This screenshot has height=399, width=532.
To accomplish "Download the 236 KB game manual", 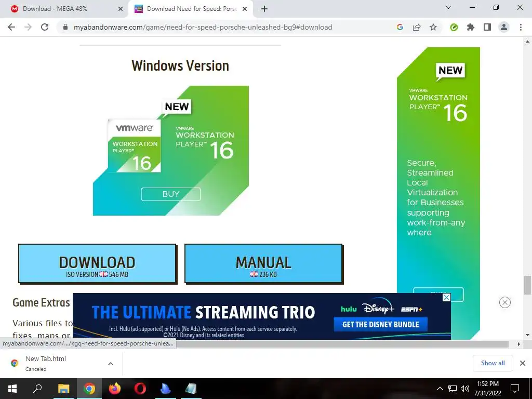I will (x=263, y=263).
